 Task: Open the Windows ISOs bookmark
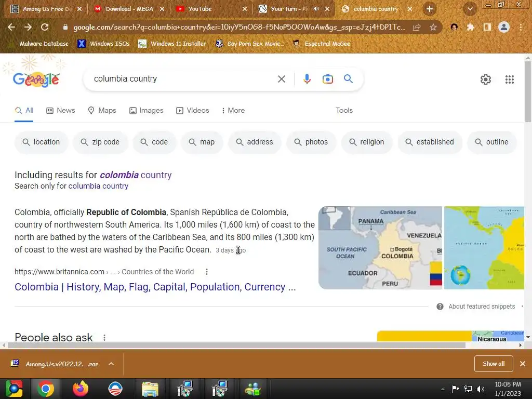(x=104, y=44)
